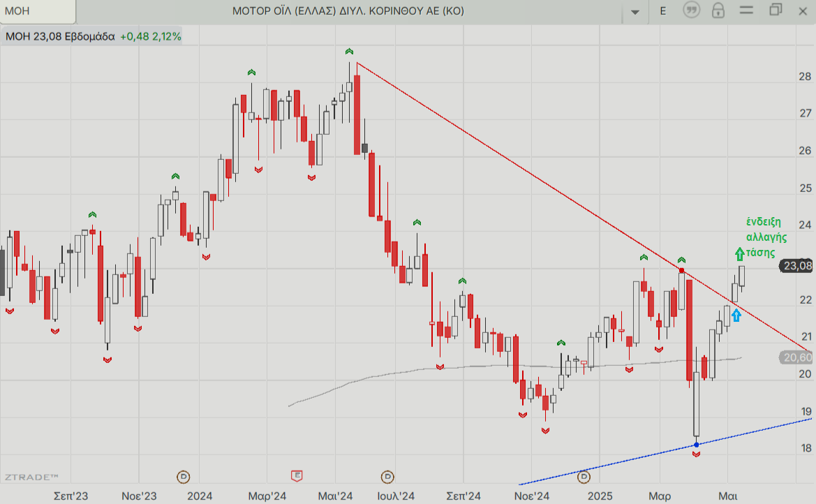Image resolution: width=816 pixels, height=504 pixels.
Task: Select the MOH symbol tab
Action: pyautogui.click(x=38, y=11)
